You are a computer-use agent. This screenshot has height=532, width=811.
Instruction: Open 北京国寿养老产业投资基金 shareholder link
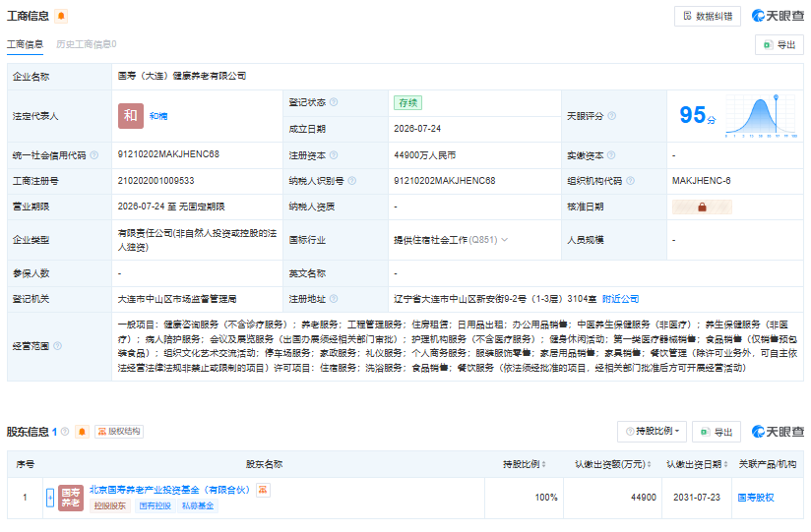tap(169, 490)
